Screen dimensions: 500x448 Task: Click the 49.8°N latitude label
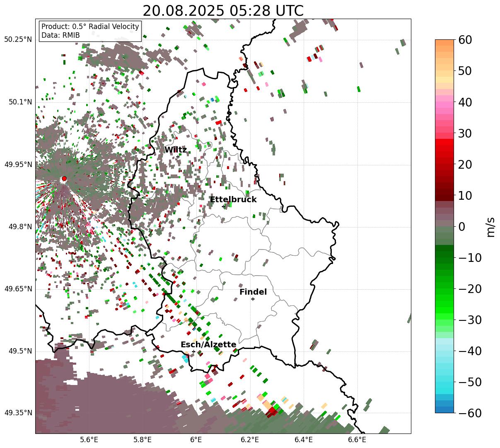[x=20, y=227]
